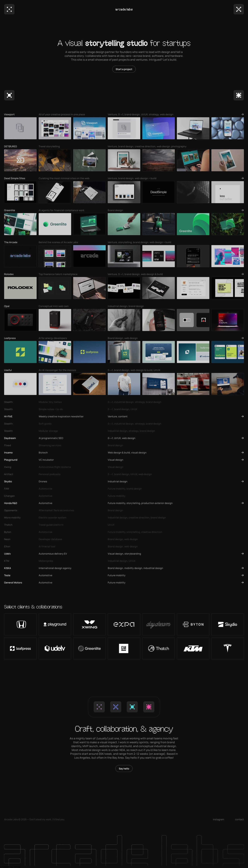Open the HI-FIVE project list entry

click(9, 416)
